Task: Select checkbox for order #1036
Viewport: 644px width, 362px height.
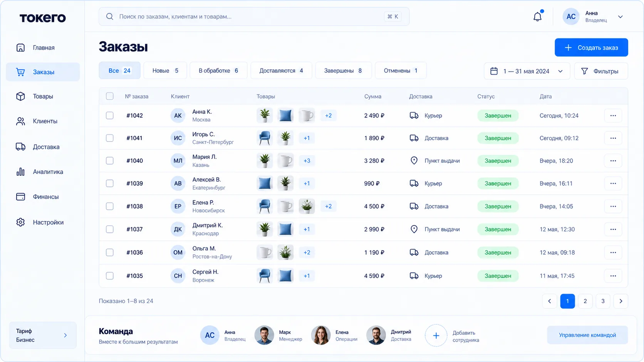Action: [x=110, y=252]
